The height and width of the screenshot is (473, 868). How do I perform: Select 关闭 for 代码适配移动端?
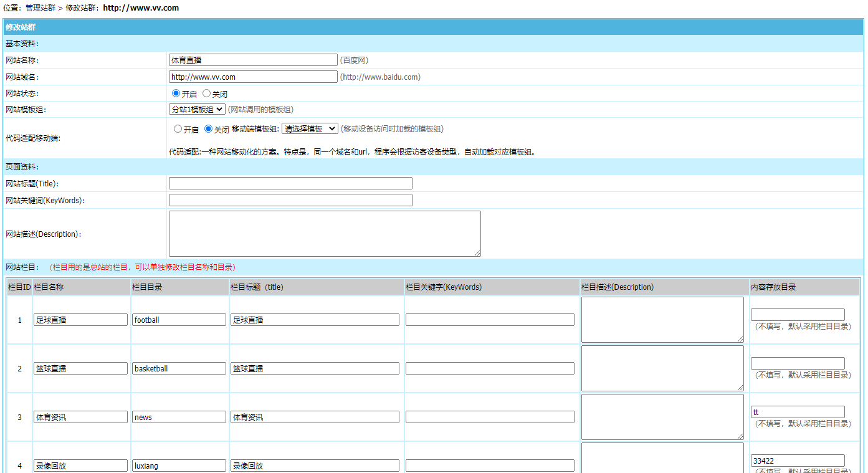(x=208, y=128)
